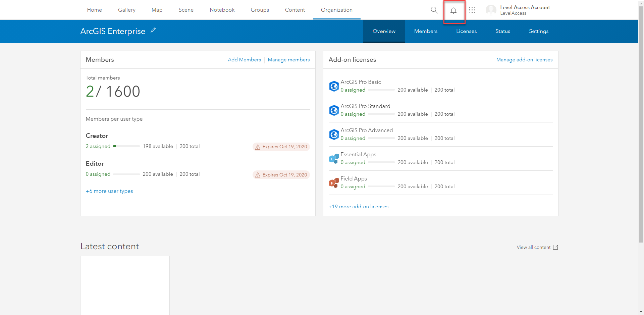Click the Essential Apps icon
644x315 pixels.
pyautogui.click(x=334, y=159)
